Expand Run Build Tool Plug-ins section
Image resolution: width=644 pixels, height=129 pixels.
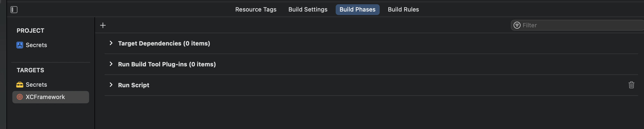[111, 64]
